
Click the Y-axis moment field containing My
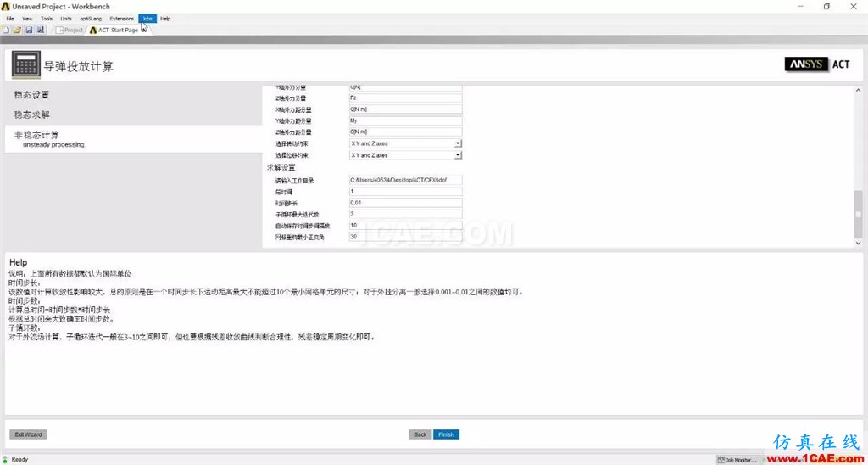point(405,120)
